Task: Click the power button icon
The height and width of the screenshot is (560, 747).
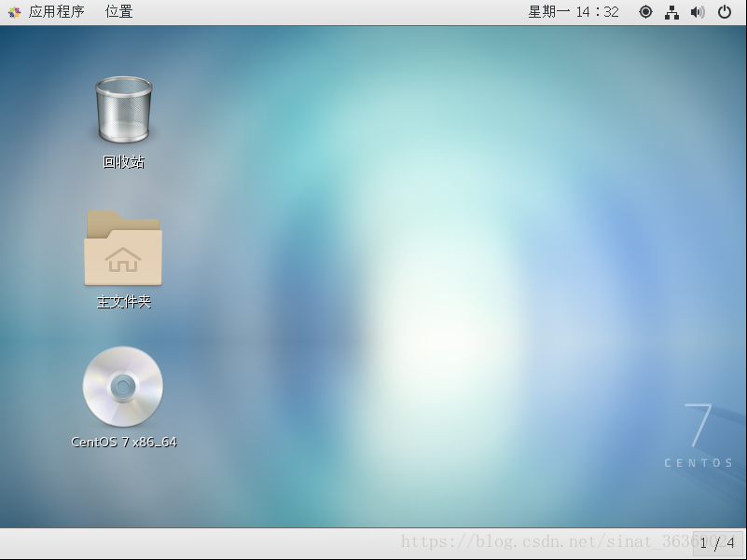Action: [724, 11]
